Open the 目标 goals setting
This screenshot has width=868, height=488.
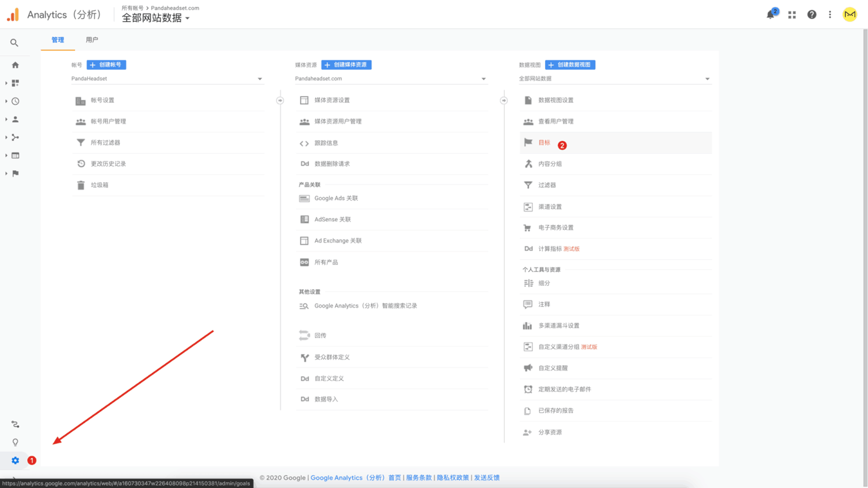[x=545, y=143]
